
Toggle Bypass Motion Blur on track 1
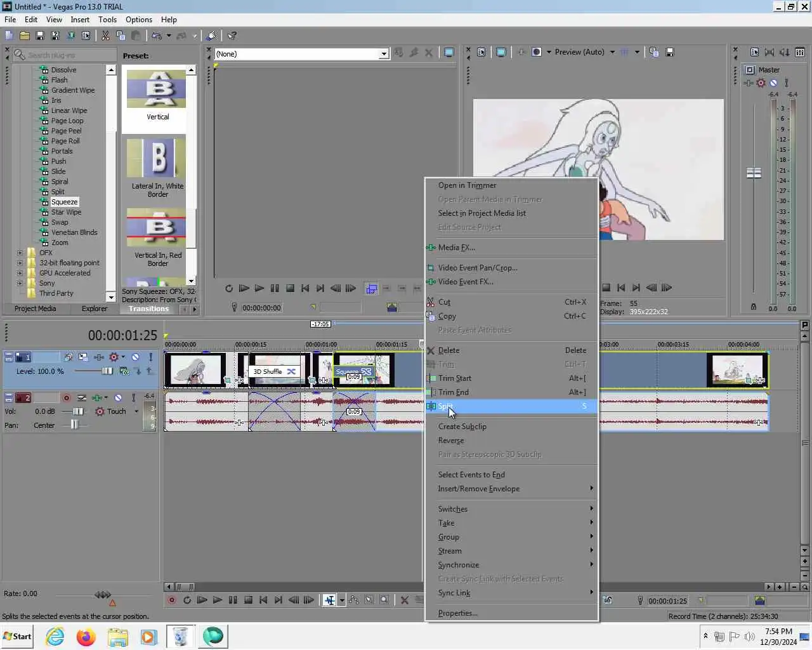point(68,357)
